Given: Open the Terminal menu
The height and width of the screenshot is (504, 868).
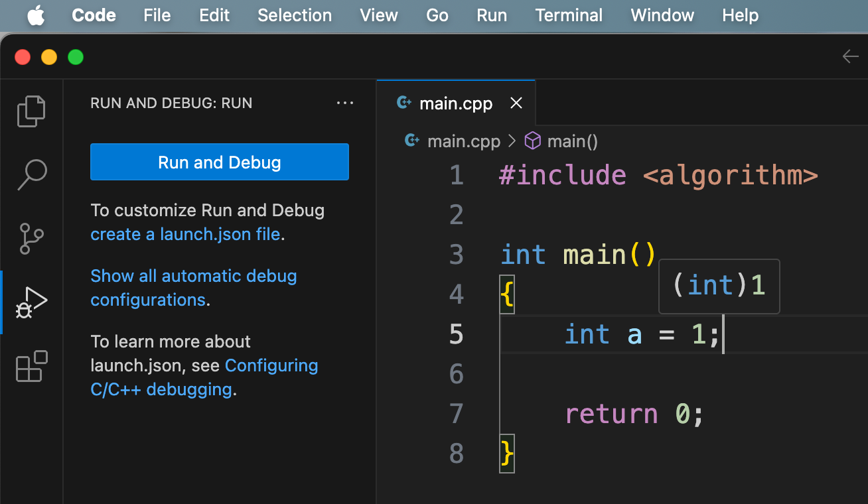Looking at the screenshot, I should 569,15.
